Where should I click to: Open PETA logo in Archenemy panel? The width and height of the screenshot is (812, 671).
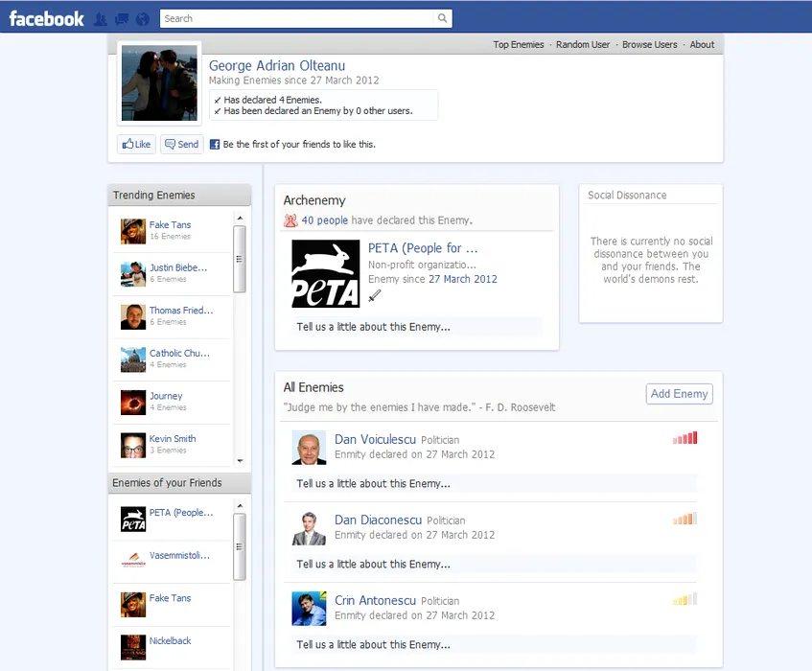click(x=326, y=273)
